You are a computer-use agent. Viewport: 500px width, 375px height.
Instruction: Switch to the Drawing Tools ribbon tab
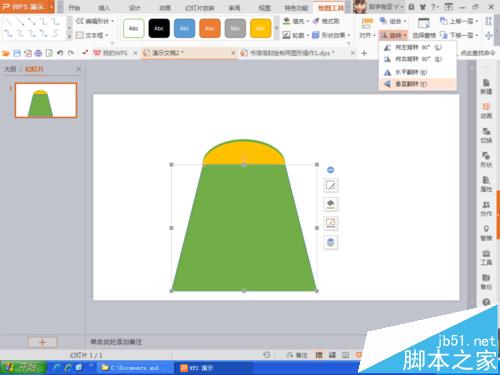331,8
